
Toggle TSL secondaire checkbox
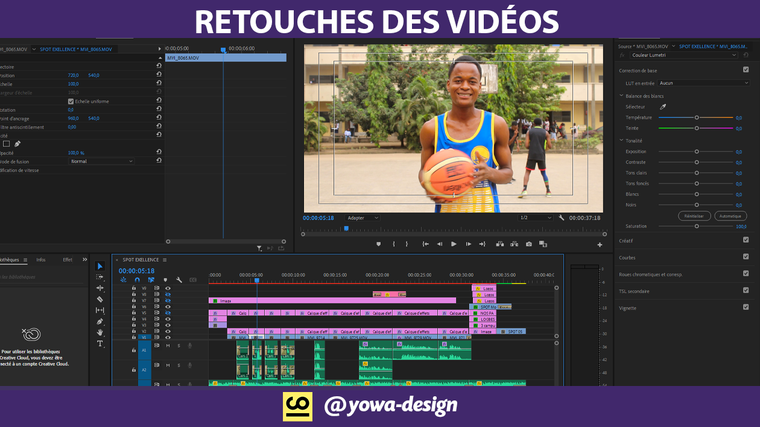pos(745,290)
